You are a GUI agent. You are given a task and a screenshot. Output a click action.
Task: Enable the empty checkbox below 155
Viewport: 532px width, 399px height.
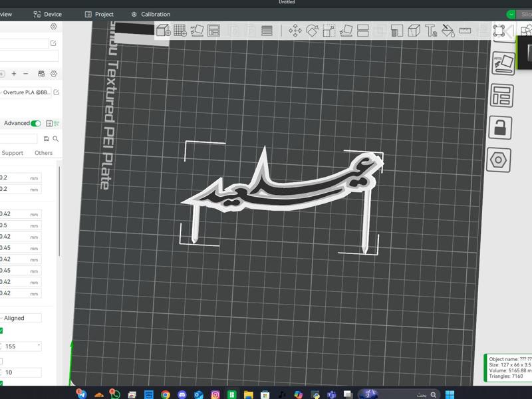[x=1, y=360]
